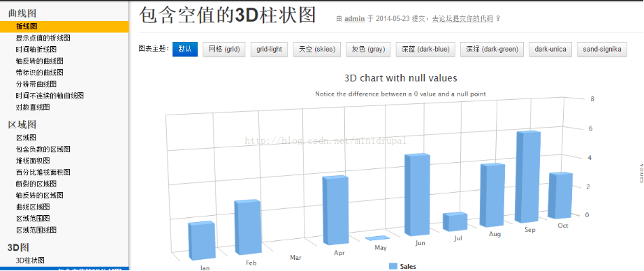Go to 3D柱状图 in sidebar
This screenshot has height=271, width=644.
click(30, 261)
